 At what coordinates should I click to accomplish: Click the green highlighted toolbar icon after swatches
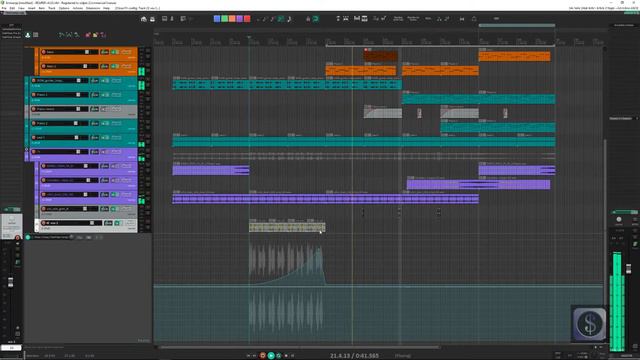[281, 19]
